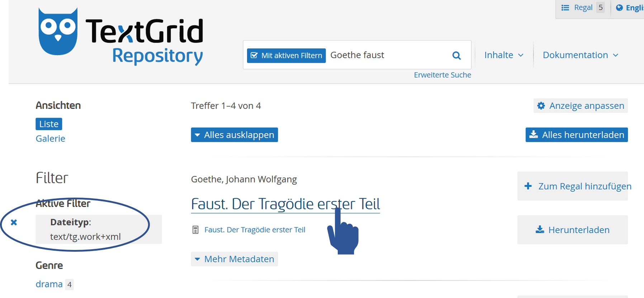This screenshot has width=644, height=298.
Task: Click the TextGrid owl logo
Action: (58, 32)
